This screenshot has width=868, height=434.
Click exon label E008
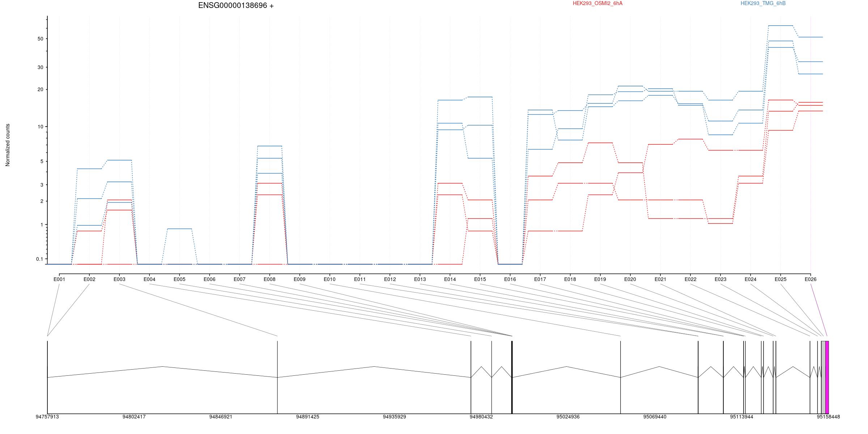(x=269, y=279)
